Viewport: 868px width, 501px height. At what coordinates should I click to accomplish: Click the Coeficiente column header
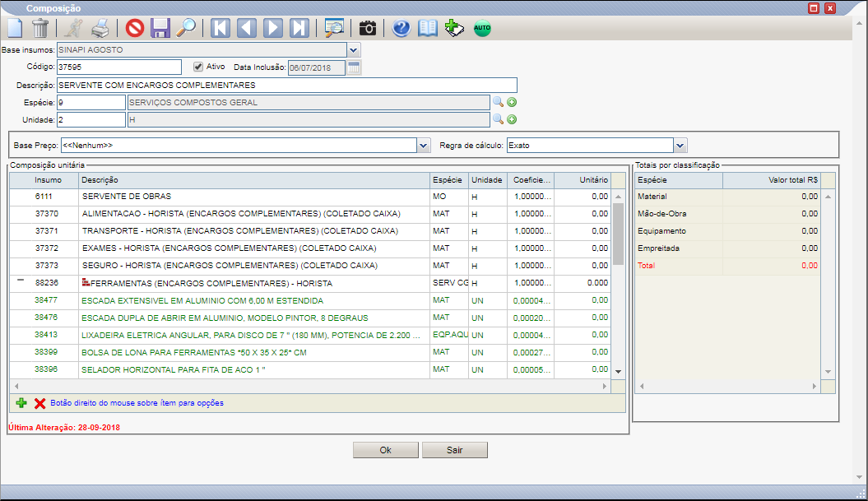[x=531, y=180]
